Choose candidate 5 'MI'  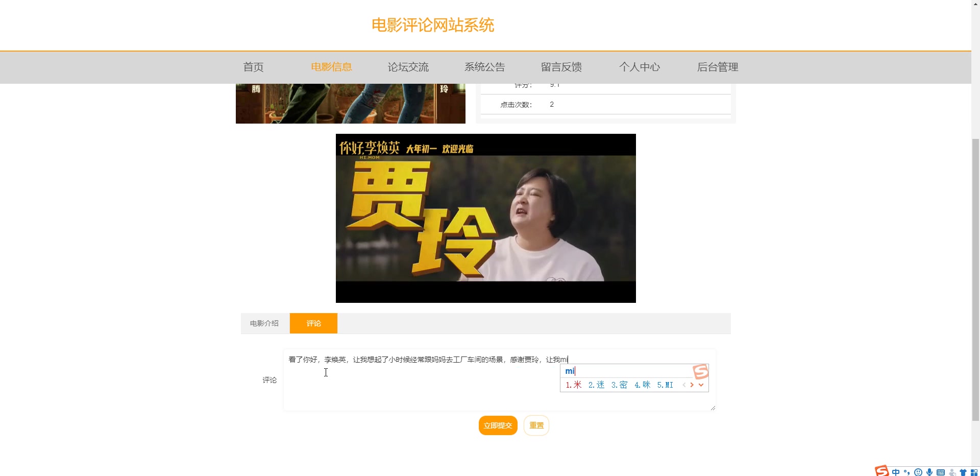(666, 385)
